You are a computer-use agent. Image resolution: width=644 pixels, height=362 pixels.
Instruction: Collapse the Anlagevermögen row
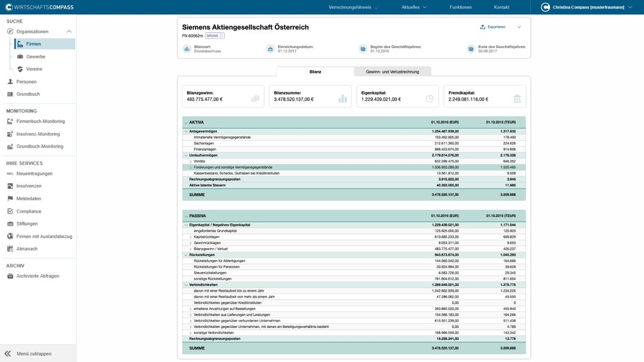(186, 131)
